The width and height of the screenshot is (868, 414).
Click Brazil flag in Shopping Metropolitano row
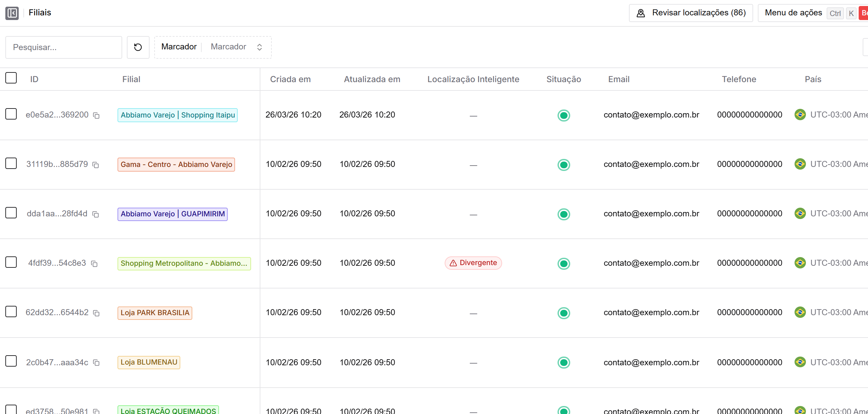(x=800, y=263)
